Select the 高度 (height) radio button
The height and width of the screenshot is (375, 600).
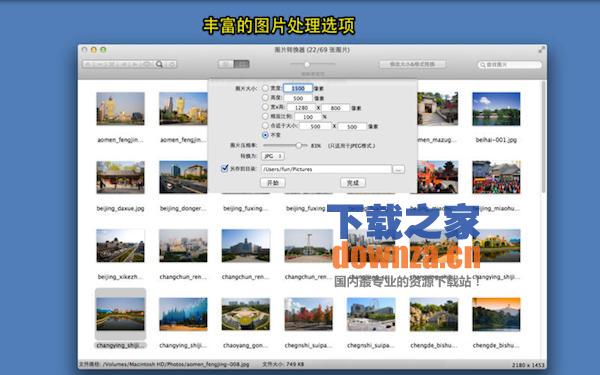pos(265,98)
